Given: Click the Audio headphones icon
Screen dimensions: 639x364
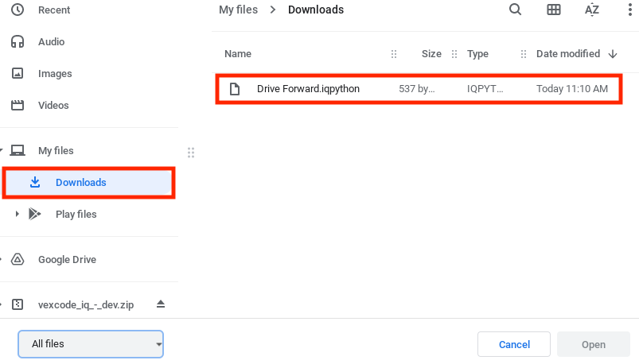Looking at the screenshot, I should (x=18, y=42).
